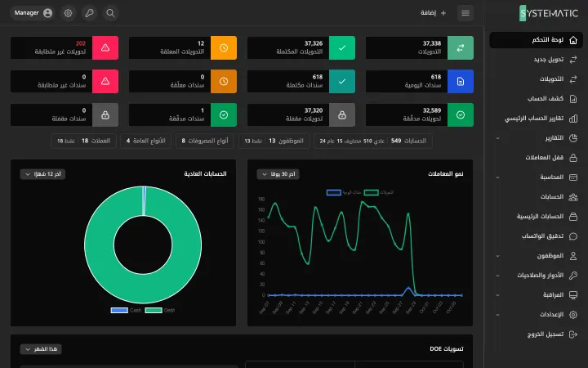Click the الإعدادات gear icon in sidebar
This screenshot has width=588, height=368.
[x=573, y=315]
